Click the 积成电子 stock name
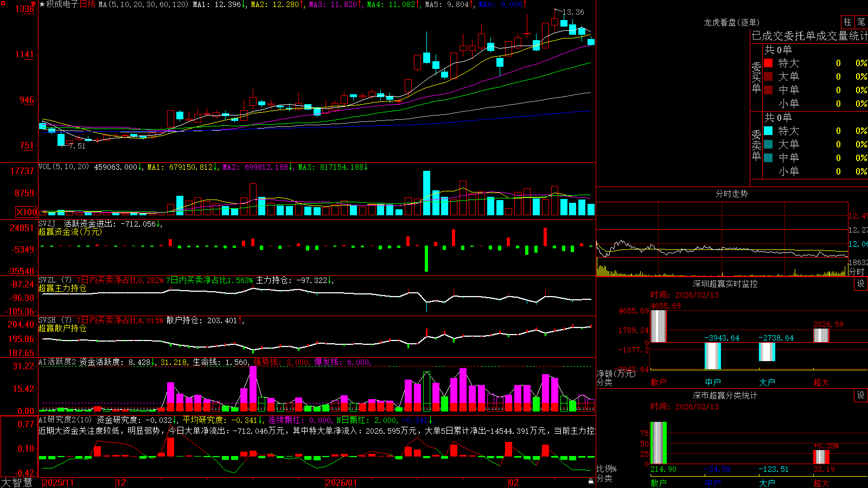 click(x=62, y=4)
